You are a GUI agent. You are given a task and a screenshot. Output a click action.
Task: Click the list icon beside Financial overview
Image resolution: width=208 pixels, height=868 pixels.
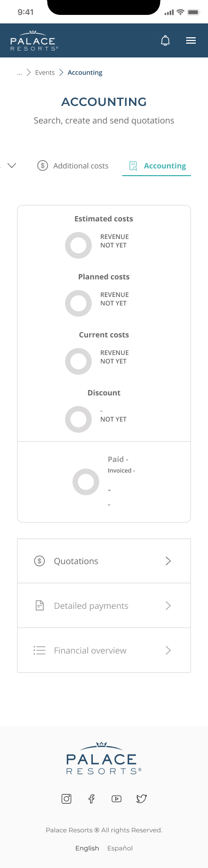tap(39, 650)
